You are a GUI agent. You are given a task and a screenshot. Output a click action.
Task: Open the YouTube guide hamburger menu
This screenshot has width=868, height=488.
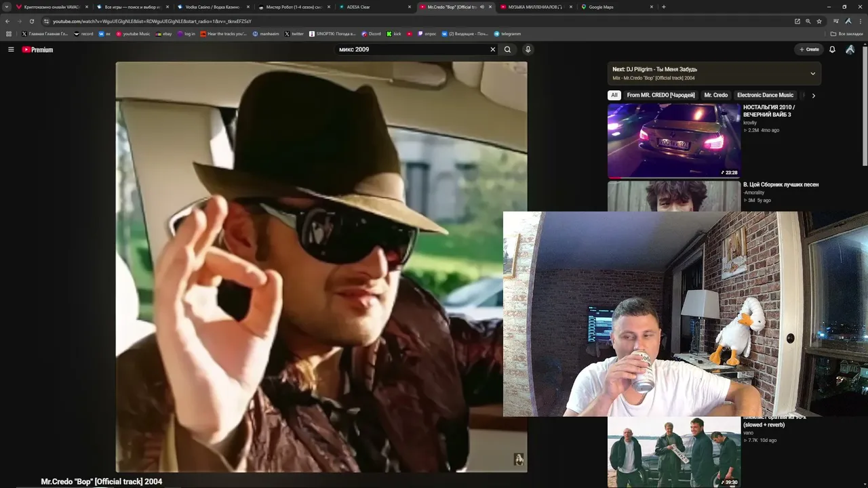11,49
